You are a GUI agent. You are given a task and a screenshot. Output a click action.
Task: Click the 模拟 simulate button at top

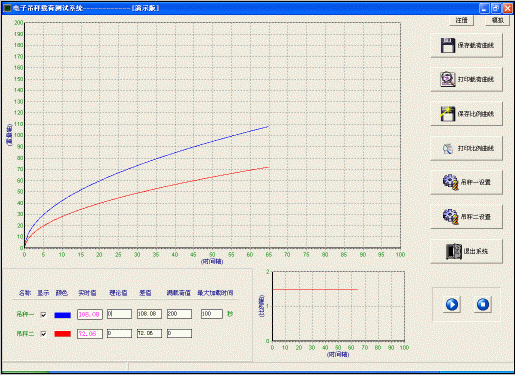point(498,20)
